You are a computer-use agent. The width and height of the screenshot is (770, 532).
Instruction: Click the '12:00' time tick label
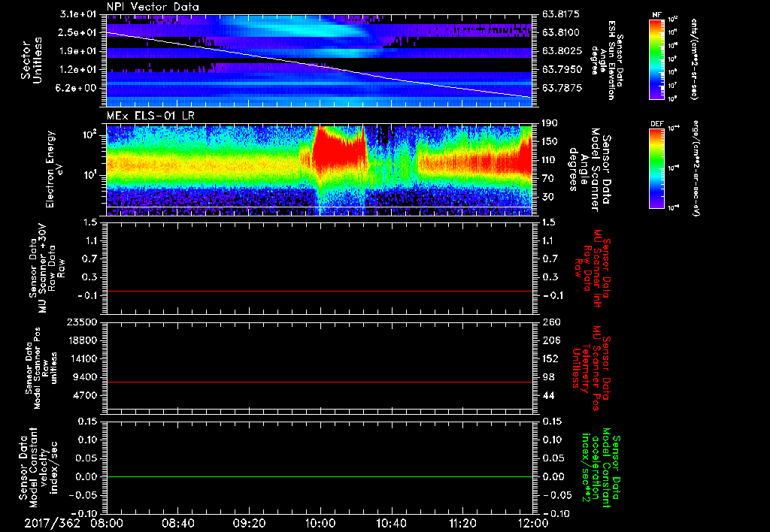tap(533, 523)
